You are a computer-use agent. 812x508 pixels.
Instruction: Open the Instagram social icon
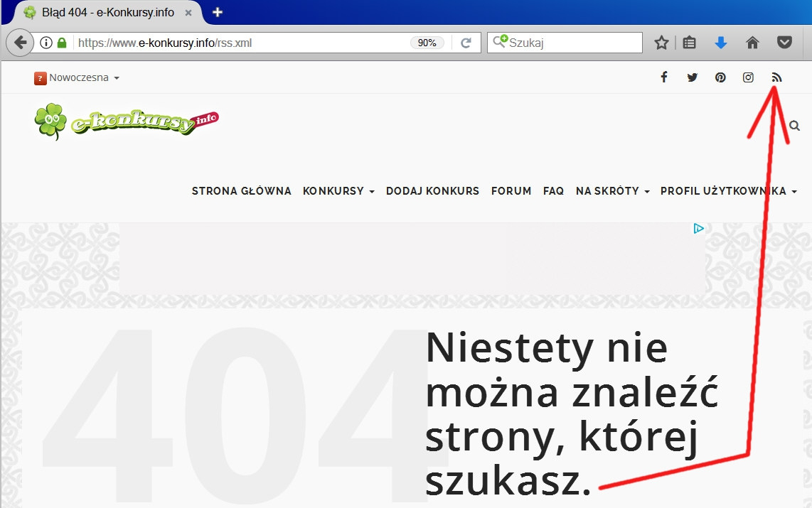748,77
